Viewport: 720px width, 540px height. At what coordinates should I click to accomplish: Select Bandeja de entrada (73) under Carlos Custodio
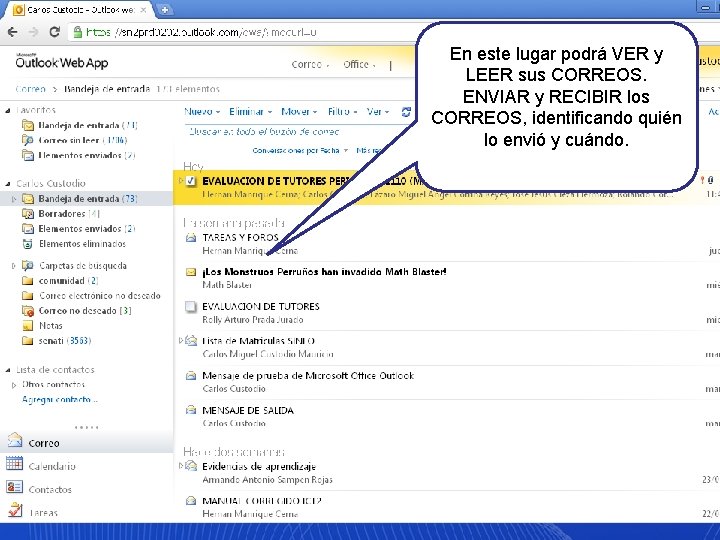[x=87, y=199]
